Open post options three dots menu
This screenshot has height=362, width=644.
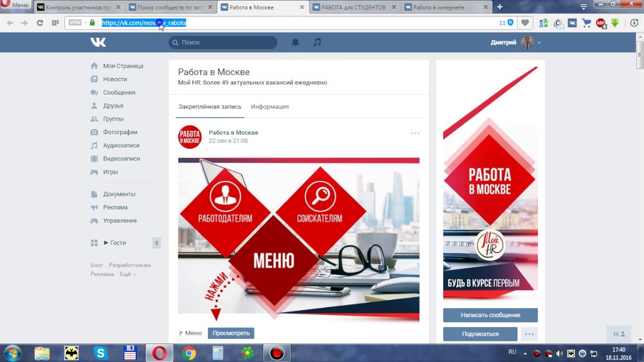pos(415,133)
